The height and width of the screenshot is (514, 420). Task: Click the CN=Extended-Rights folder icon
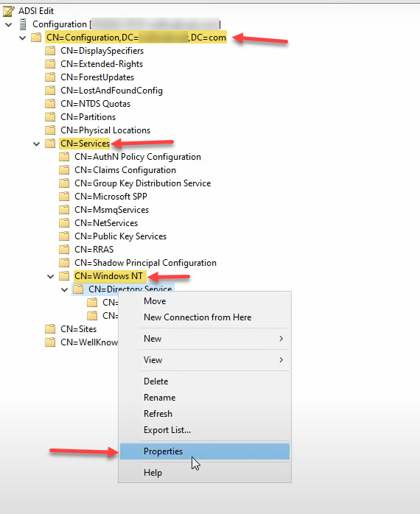[50, 64]
